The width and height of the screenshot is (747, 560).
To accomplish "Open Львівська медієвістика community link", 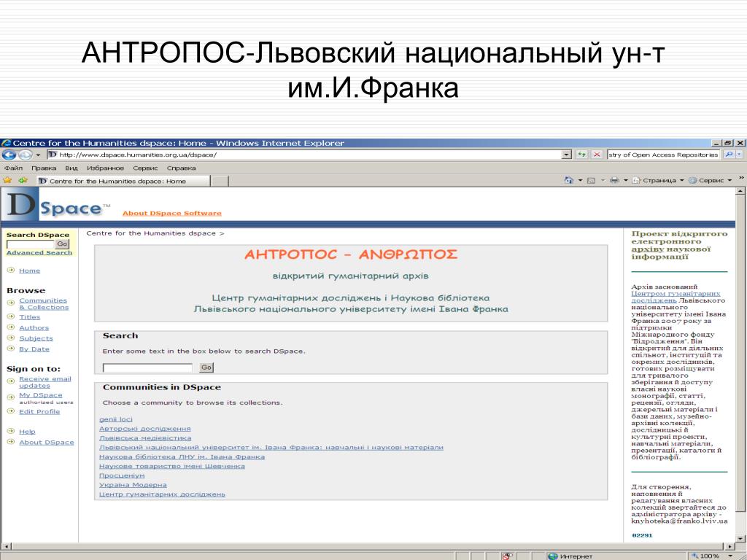I will 145,438.
